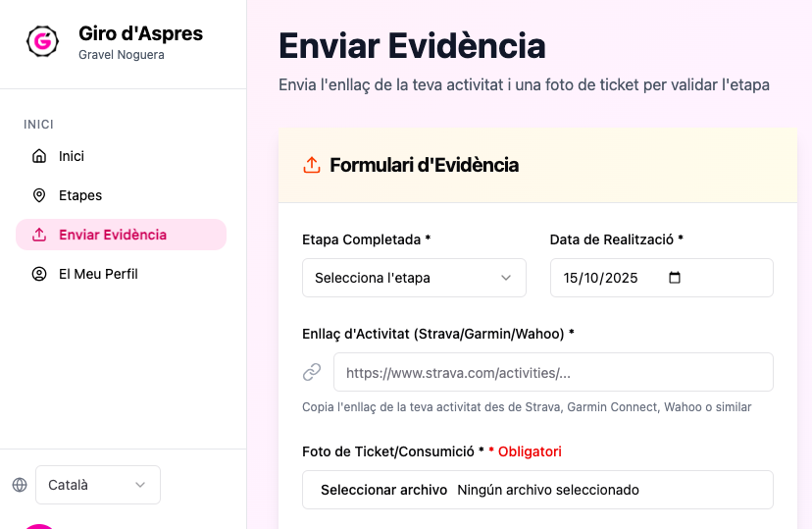Focus the Strava activity link input field

[x=553, y=372]
